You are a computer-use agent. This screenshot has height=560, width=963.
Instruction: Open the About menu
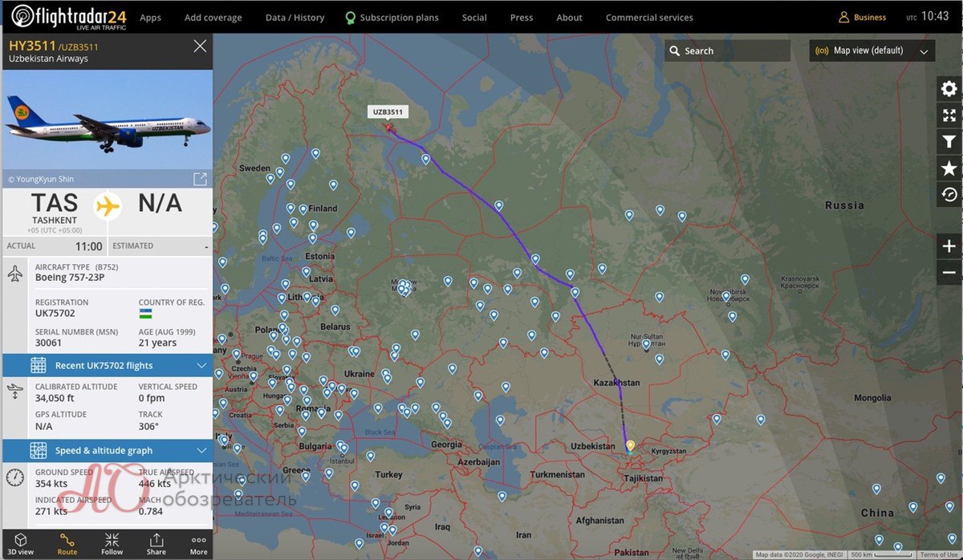(569, 18)
